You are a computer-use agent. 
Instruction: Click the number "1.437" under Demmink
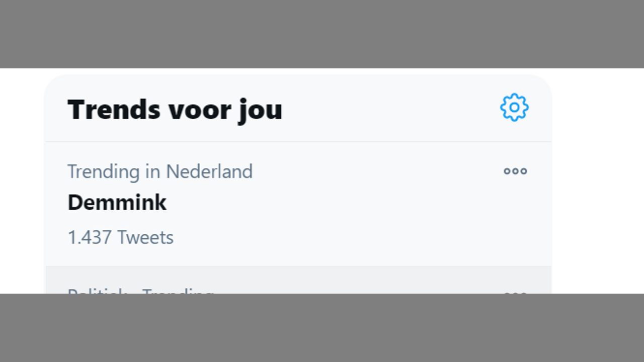(90, 237)
